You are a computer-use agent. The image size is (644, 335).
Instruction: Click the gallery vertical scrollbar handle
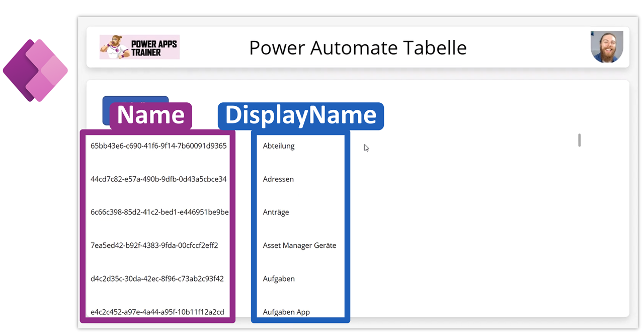coord(580,140)
